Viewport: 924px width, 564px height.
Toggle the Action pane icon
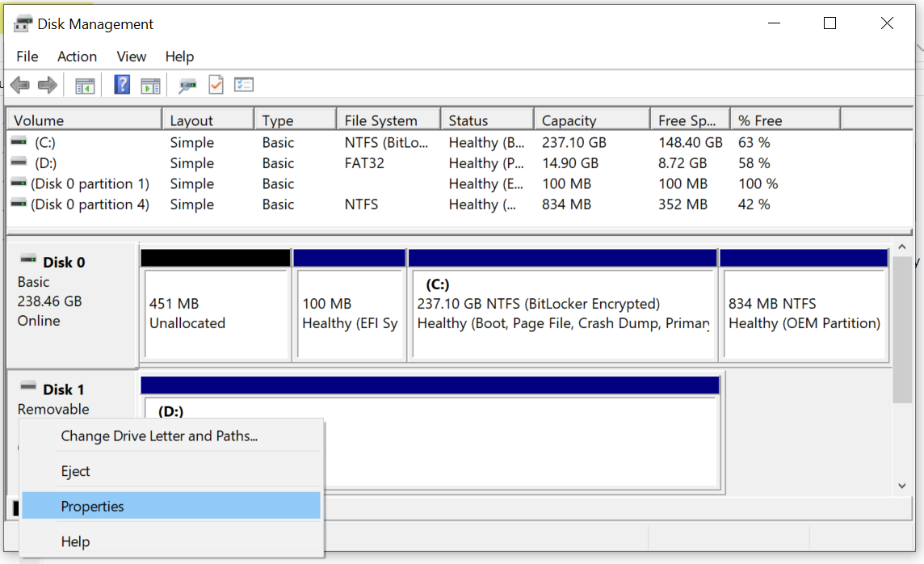[x=150, y=84]
